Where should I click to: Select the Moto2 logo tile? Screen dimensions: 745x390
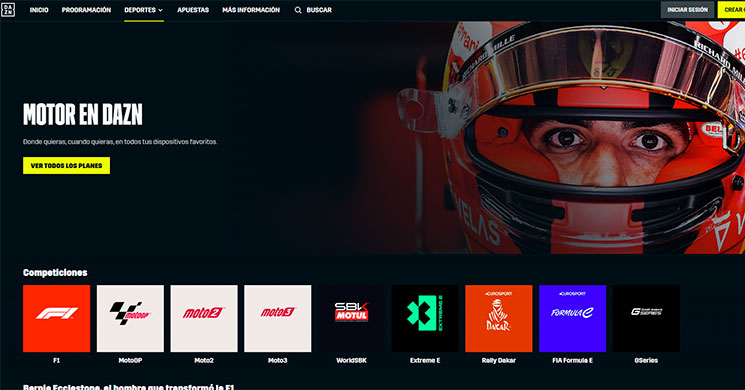click(204, 318)
